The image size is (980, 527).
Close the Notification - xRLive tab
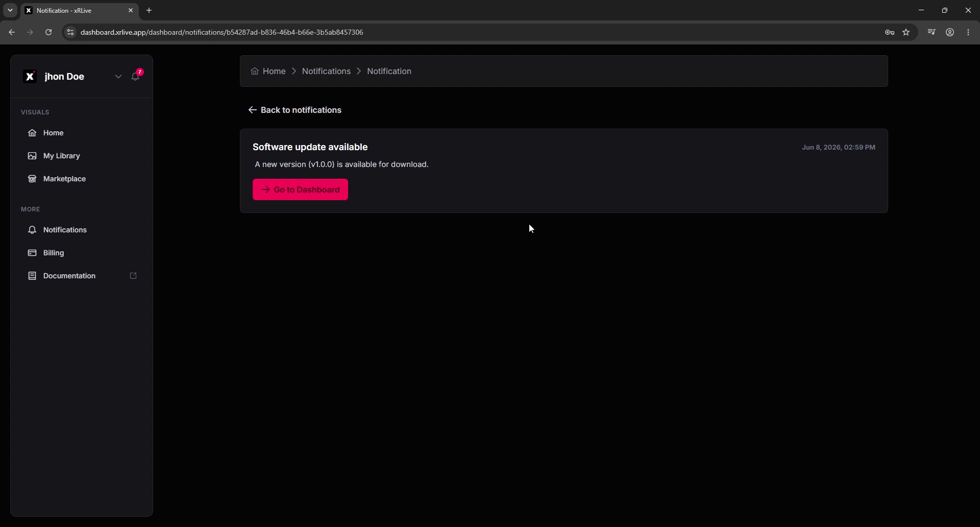131,10
